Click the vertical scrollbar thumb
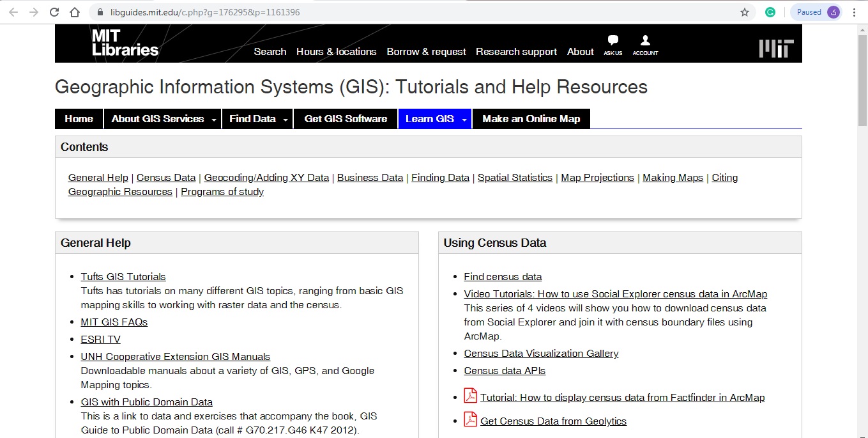The height and width of the screenshot is (438, 868). coord(862,80)
